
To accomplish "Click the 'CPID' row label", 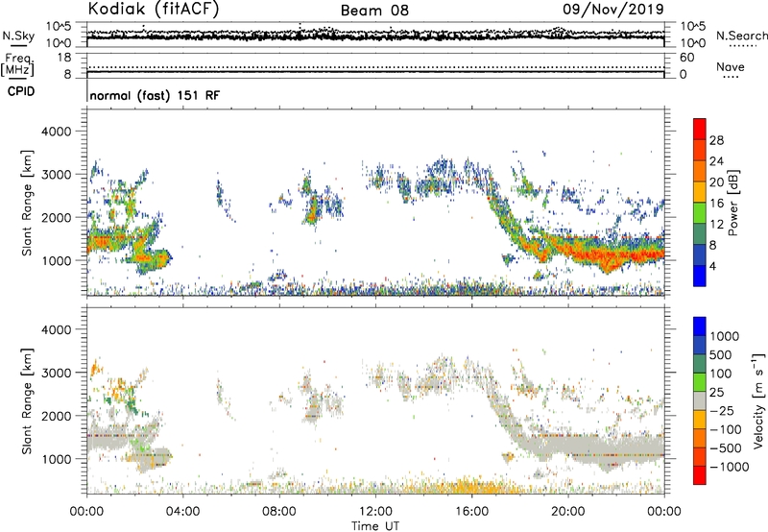I will [21, 91].
